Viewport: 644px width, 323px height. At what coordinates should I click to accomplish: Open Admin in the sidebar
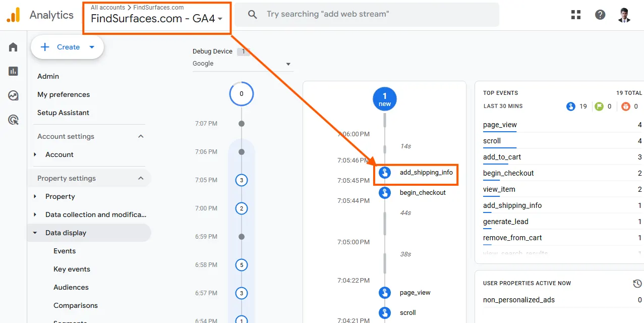pos(48,76)
